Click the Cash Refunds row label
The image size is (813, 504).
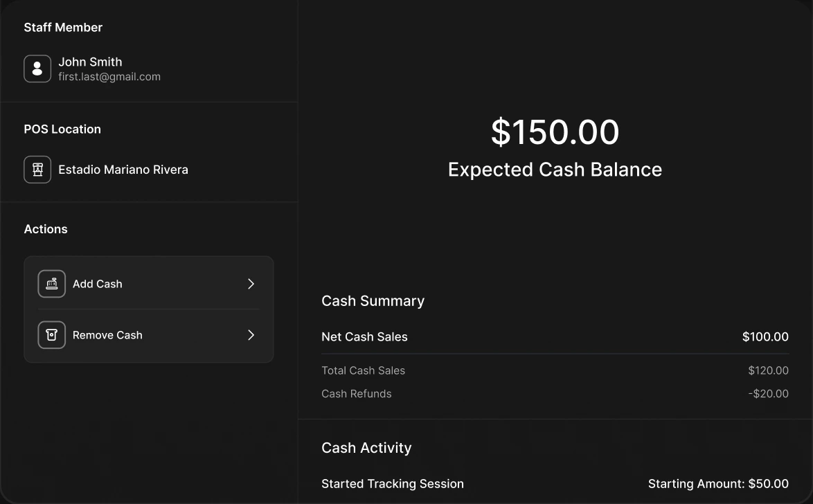(356, 393)
